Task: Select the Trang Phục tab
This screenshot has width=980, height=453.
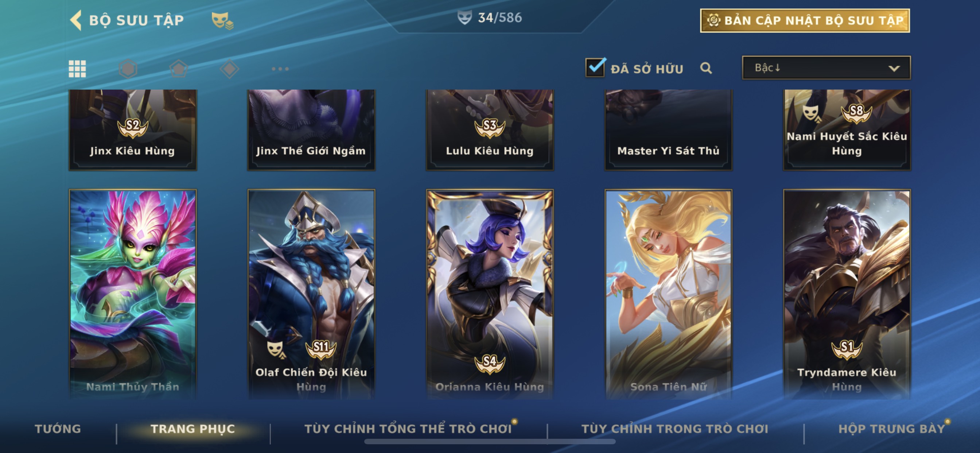Action: click(193, 429)
